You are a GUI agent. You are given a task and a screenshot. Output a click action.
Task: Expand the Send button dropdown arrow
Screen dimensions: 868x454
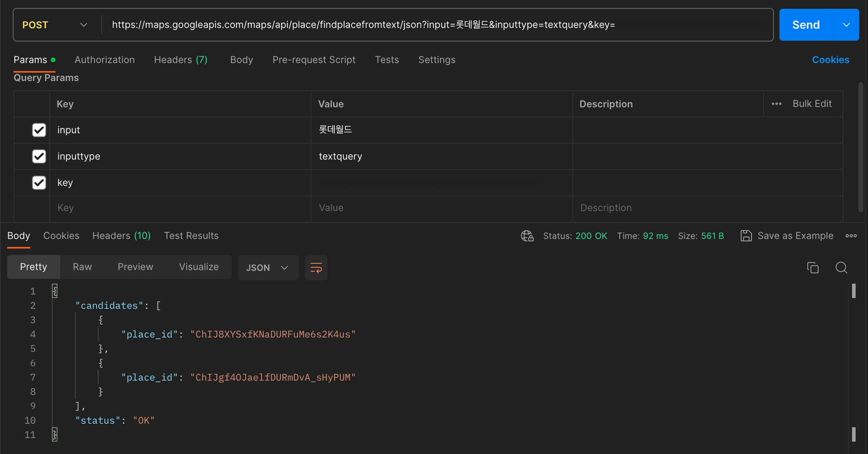point(846,25)
